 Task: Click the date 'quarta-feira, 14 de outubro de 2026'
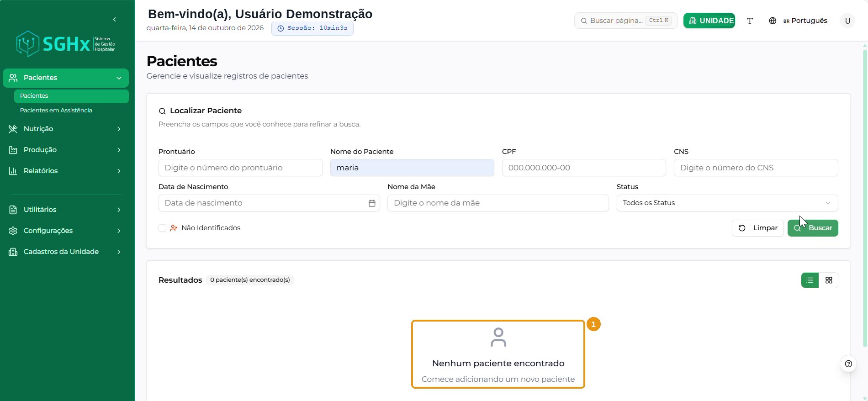205,28
